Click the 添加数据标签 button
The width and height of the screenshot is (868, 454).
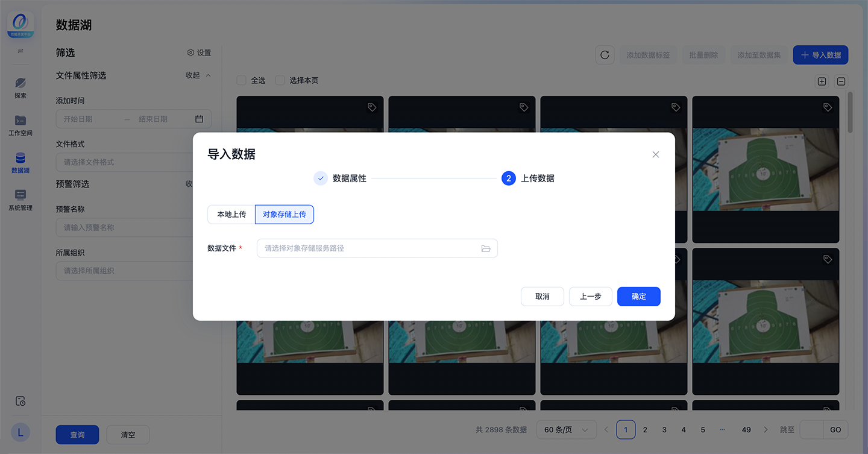(x=648, y=55)
